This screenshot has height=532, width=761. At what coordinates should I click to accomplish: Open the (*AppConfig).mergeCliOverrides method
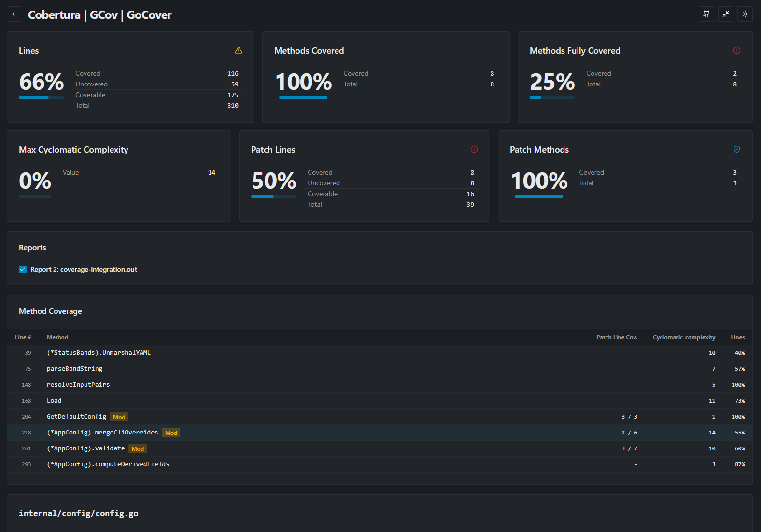pos(102,433)
